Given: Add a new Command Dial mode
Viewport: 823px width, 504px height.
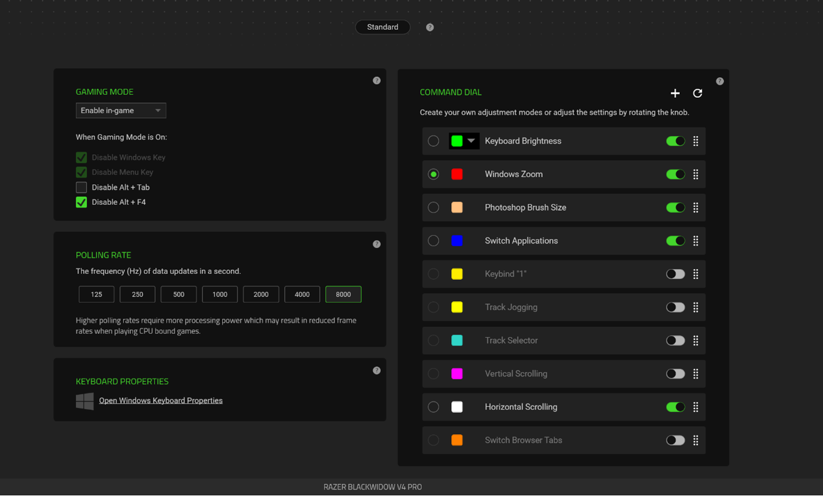Looking at the screenshot, I should [x=675, y=93].
